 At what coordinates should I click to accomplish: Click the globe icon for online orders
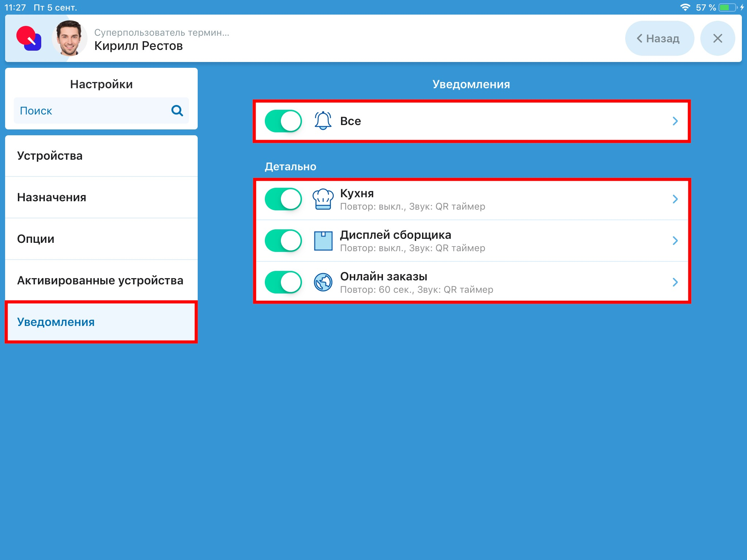point(323,282)
